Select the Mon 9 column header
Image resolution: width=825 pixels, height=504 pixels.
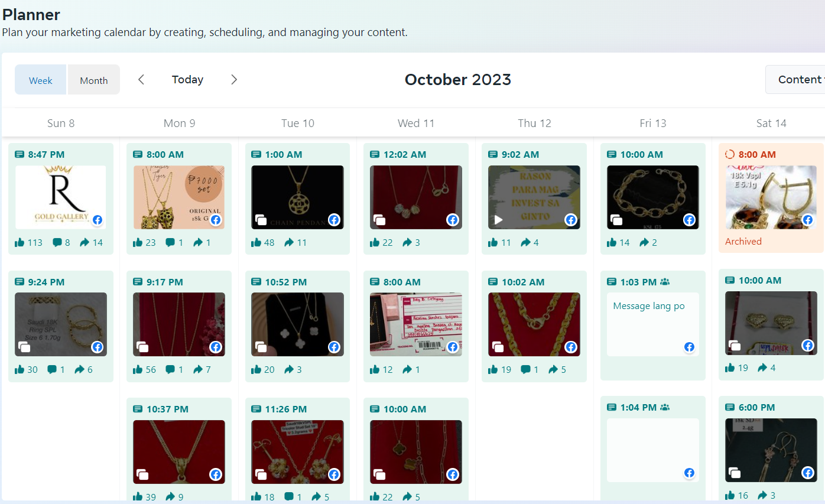(x=179, y=123)
